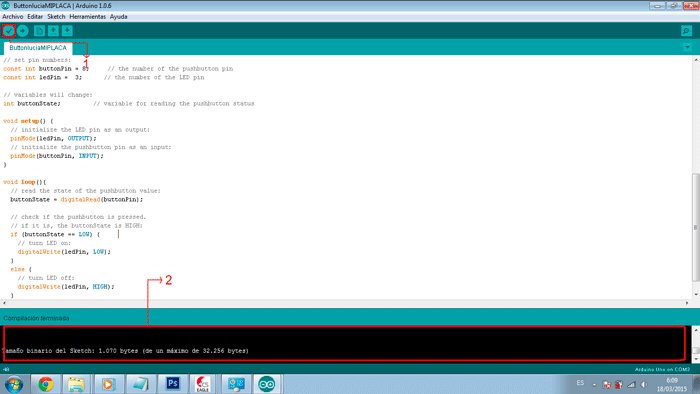
Task: Click the ES language indicator
Action: [x=580, y=383]
